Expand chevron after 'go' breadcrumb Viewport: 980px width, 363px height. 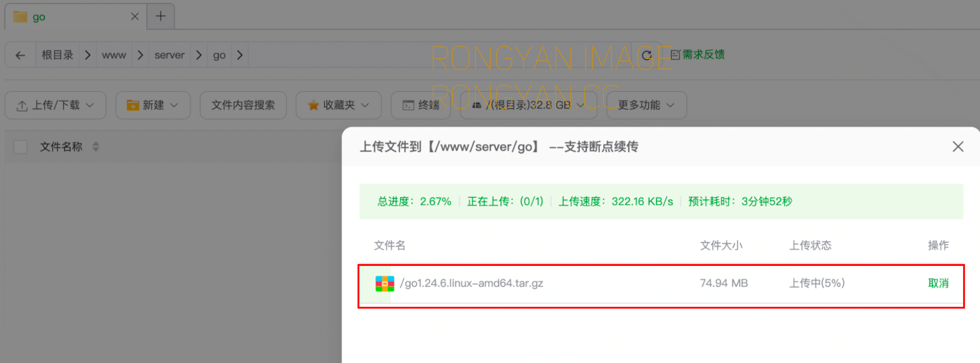[240, 55]
